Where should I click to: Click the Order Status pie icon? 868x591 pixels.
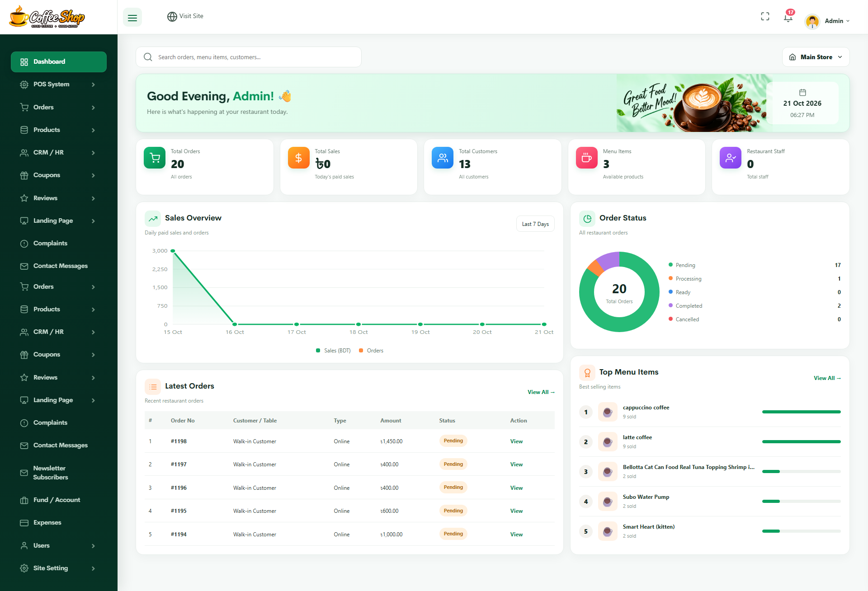coord(587,219)
